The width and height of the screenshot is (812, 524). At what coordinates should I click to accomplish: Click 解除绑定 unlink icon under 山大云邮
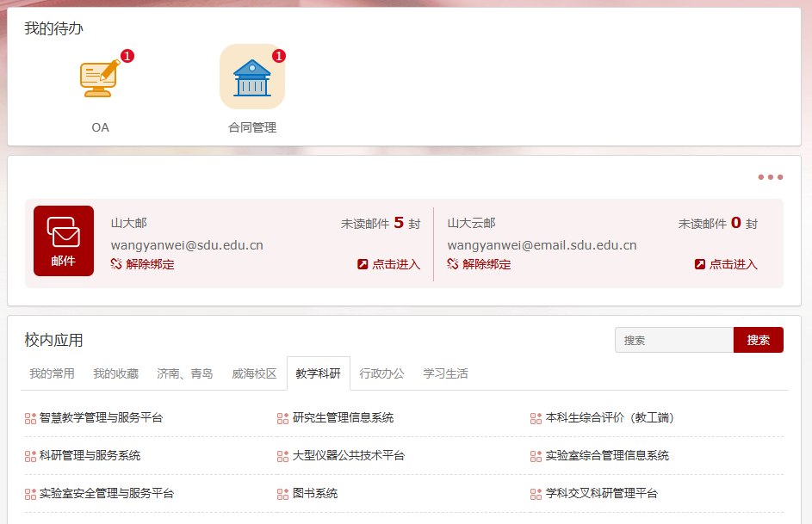click(x=453, y=264)
